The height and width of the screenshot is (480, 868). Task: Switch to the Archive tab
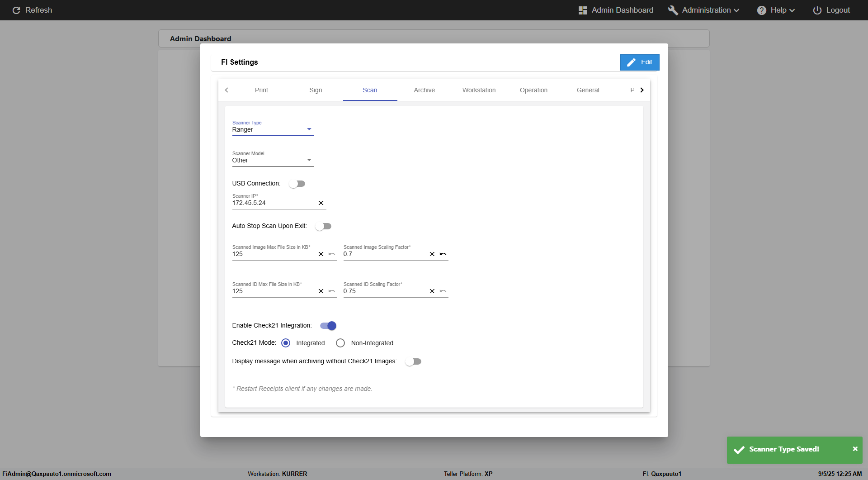[425, 90]
